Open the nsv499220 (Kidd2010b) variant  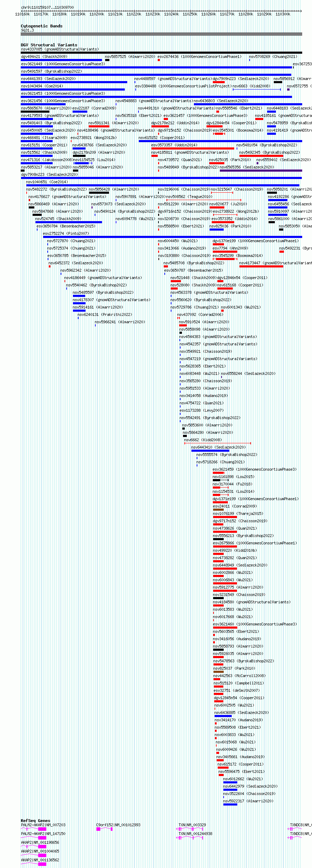click(235, 550)
